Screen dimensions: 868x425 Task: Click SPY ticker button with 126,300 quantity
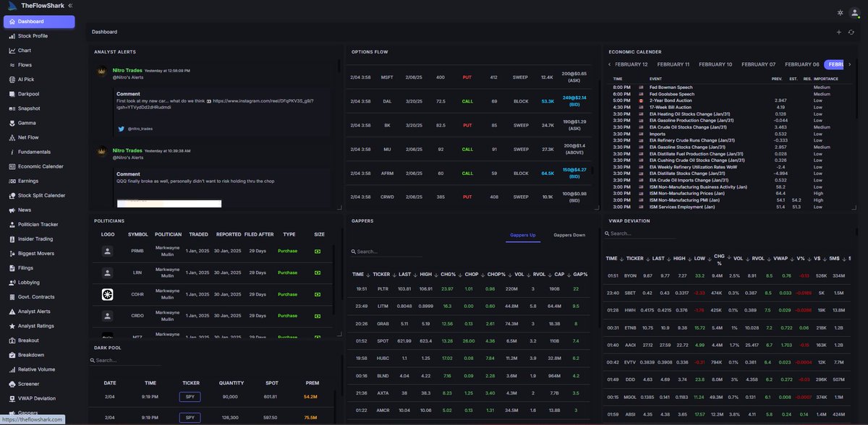[190, 417]
